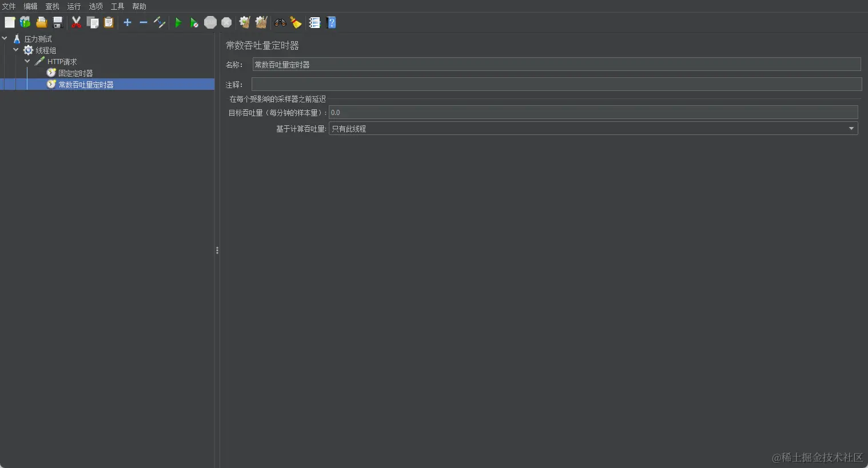Viewport: 868px width, 468px height.
Task: Collapse the 线程组 tree node
Action: 16,50
